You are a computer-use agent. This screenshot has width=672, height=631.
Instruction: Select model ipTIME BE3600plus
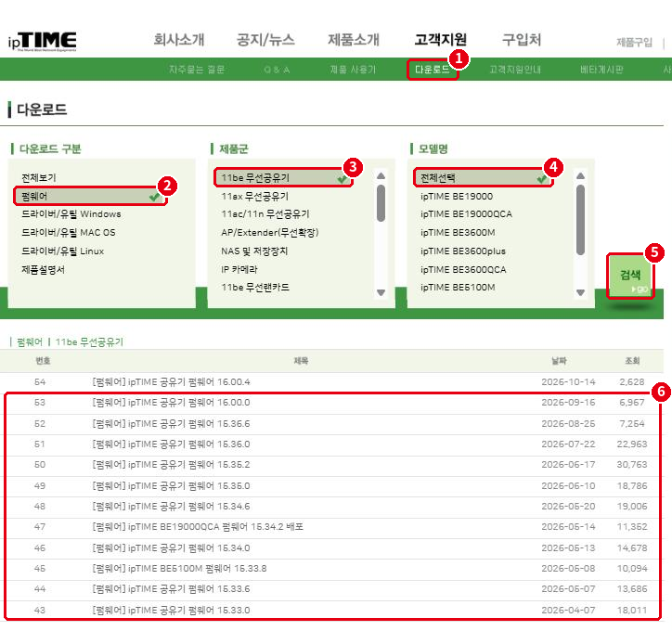click(x=463, y=251)
